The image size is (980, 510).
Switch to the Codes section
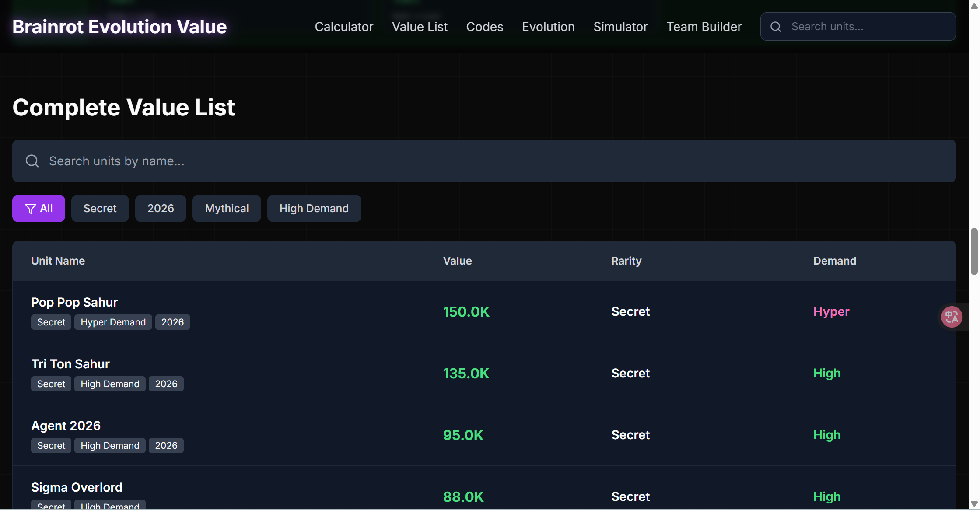[485, 26]
